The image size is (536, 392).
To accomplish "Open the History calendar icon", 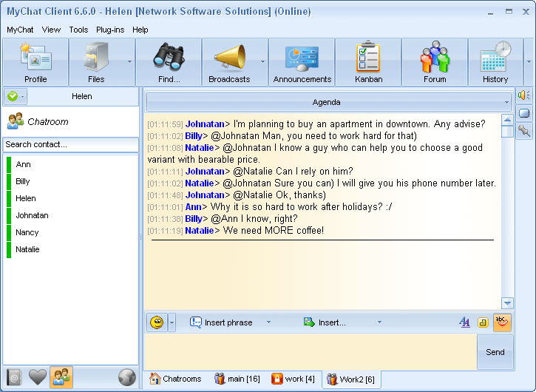I will (495, 61).
